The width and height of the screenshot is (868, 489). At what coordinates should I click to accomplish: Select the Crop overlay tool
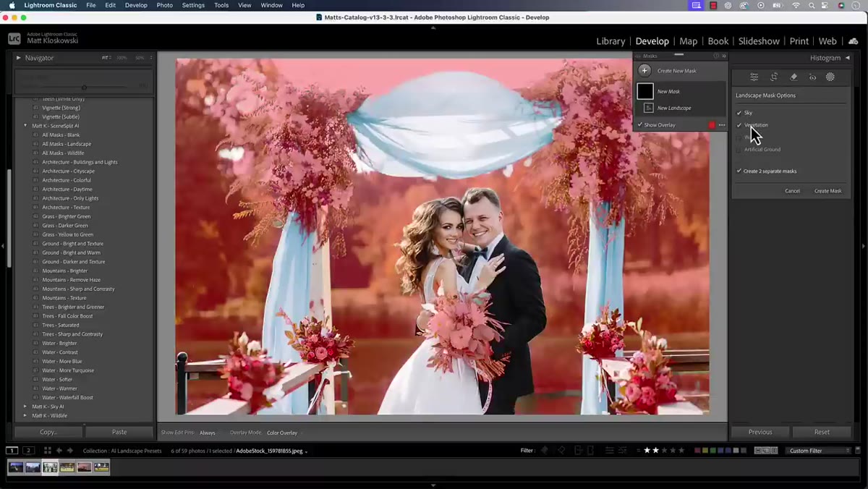(774, 77)
